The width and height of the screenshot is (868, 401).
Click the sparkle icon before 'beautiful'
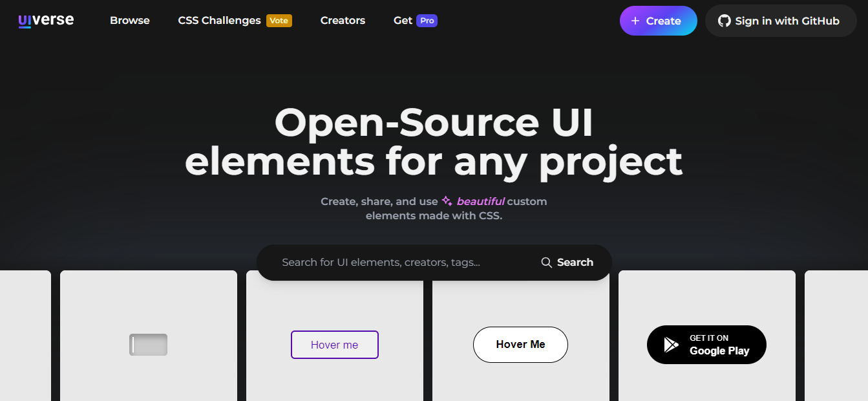pyautogui.click(x=447, y=201)
